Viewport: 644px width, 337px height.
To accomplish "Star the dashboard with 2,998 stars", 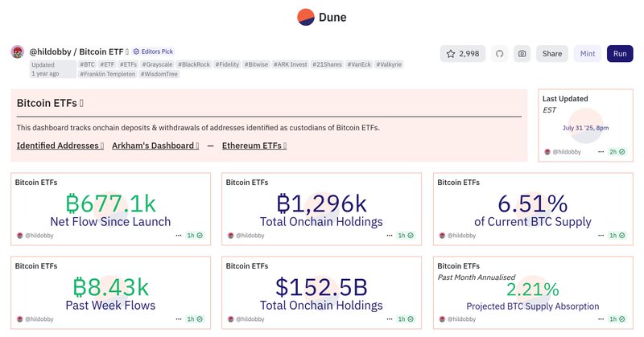I will click(x=463, y=54).
